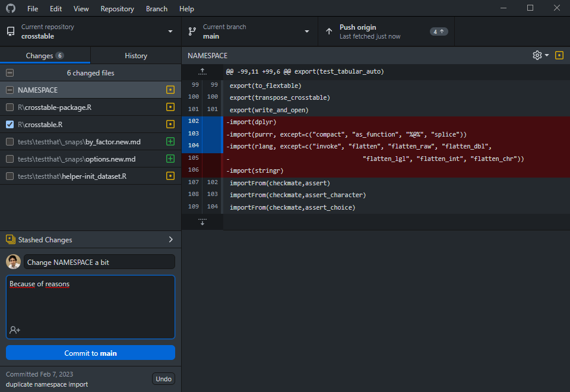Click the Commit to main button
This screenshot has width=570, height=392.
[90, 353]
